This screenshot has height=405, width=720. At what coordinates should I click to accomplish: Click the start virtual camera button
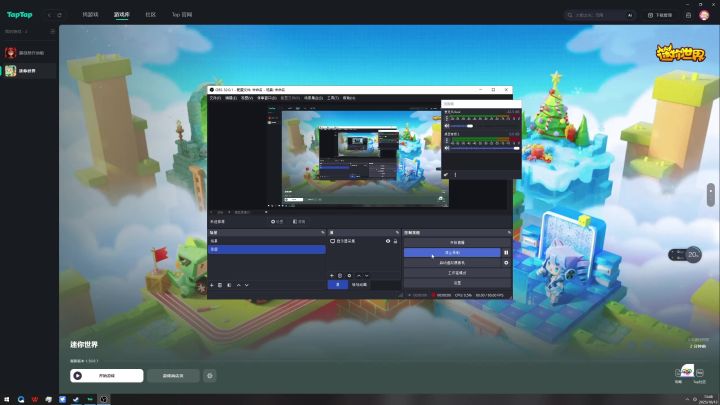coord(452,263)
